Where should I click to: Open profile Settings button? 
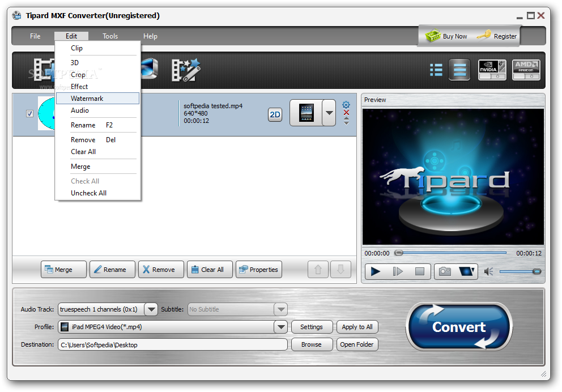(312, 327)
